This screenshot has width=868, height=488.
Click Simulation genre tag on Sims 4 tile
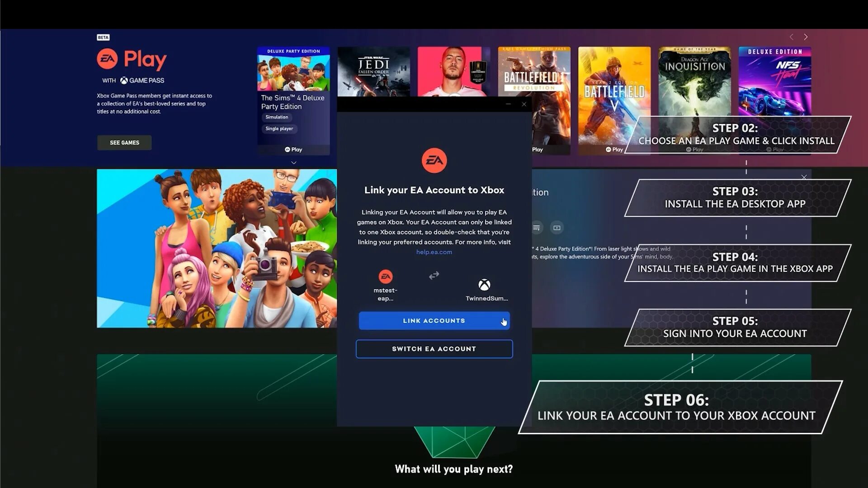point(277,117)
